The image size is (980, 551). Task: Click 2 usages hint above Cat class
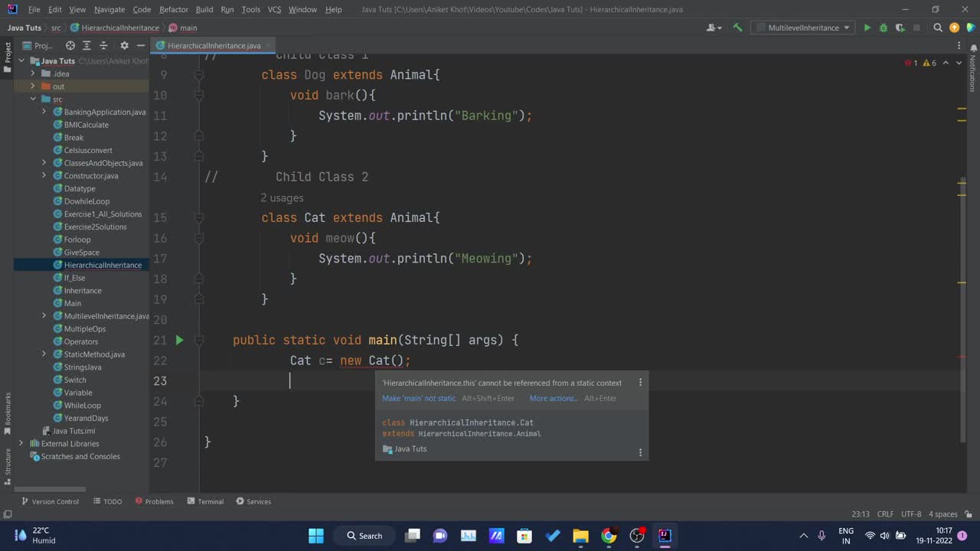coord(282,197)
